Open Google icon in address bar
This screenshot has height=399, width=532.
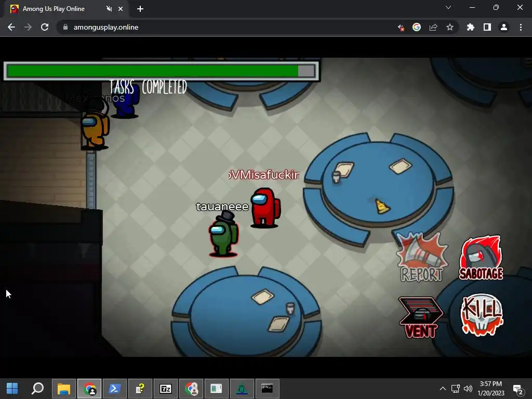(417, 27)
